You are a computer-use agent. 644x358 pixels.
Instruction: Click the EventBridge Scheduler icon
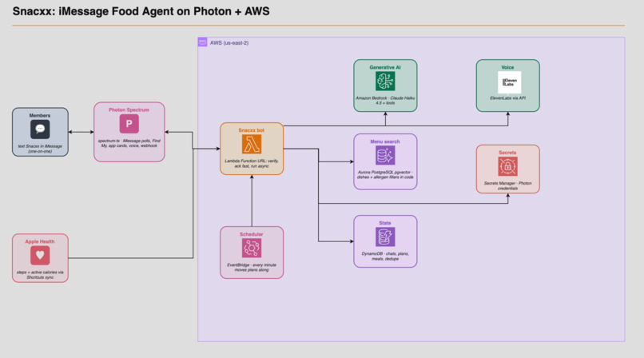point(252,248)
